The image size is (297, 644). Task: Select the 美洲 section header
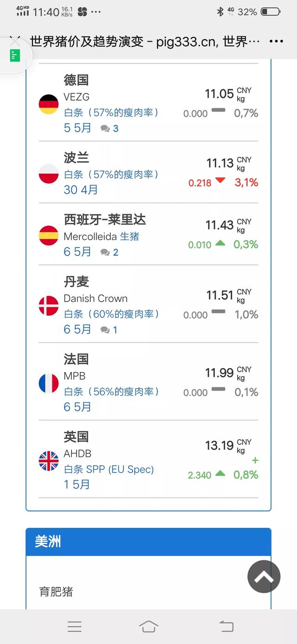[x=48, y=541]
